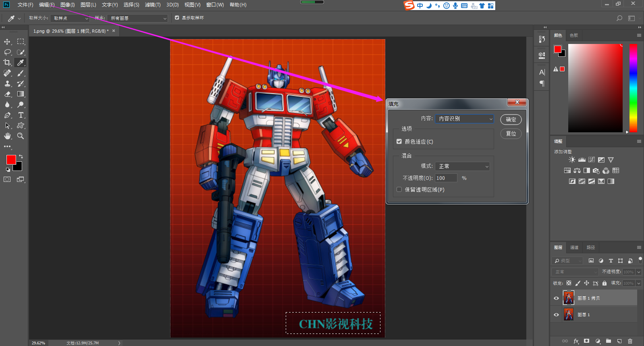Click 不透明度(O) input field

(x=446, y=178)
